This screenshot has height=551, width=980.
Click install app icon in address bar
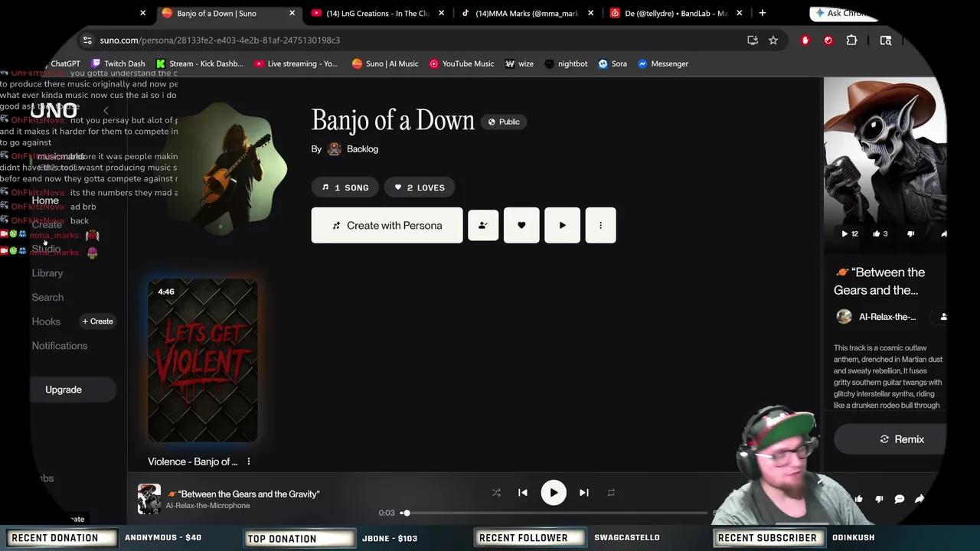[753, 41]
